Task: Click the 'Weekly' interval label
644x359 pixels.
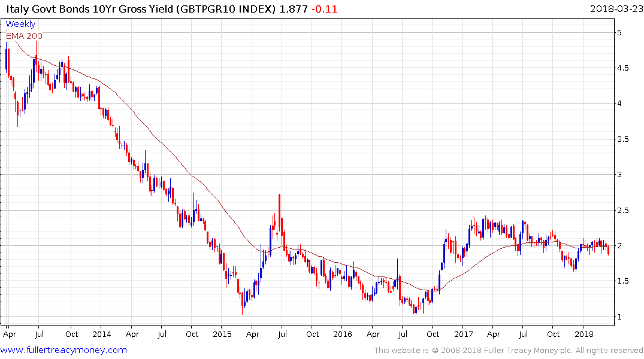Action: 20,24
